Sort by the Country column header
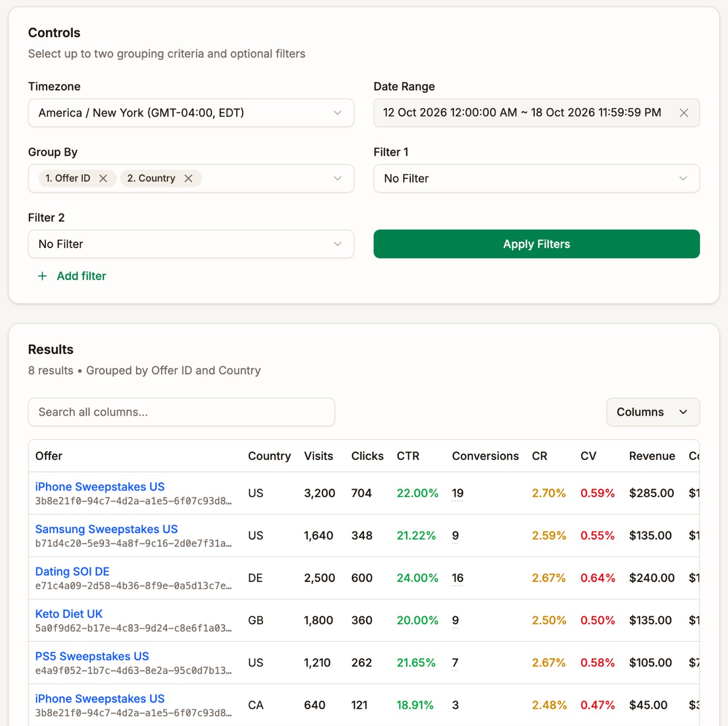This screenshot has width=728, height=726. click(269, 456)
